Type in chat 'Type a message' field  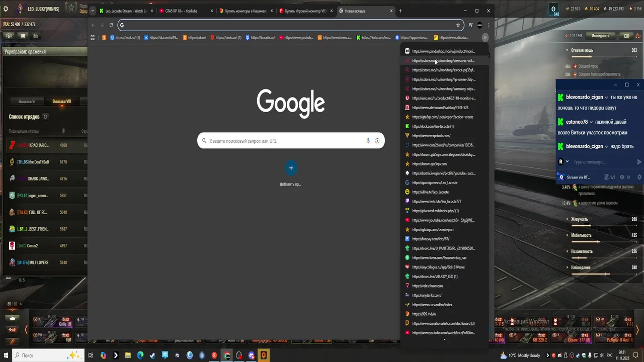[603, 162]
